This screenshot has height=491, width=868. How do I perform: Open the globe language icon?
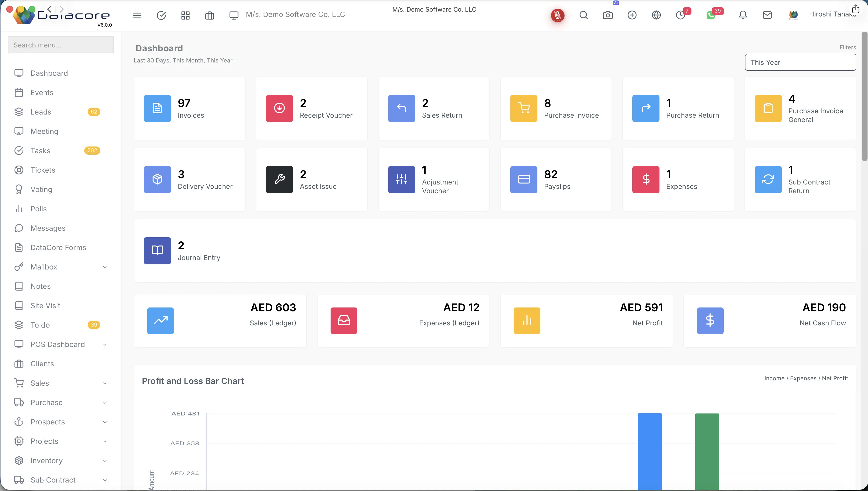(x=656, y=15)
